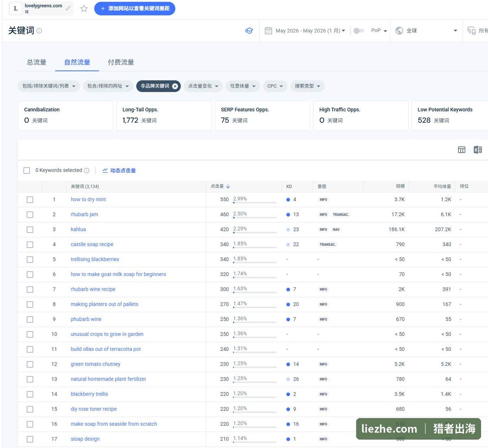Open the table columns settings icon

462,150
